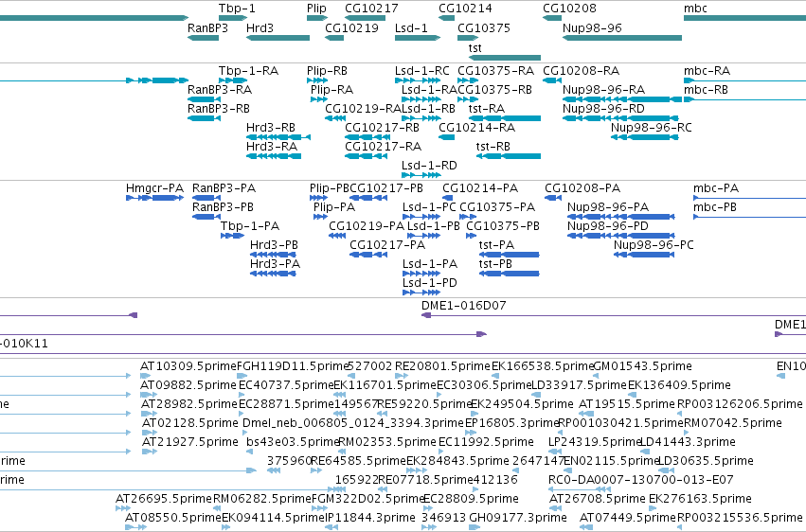Open the RC0-DA0007-130700-013-E07 EST label
Screen dimensions: 806x532
click(640, 480)
